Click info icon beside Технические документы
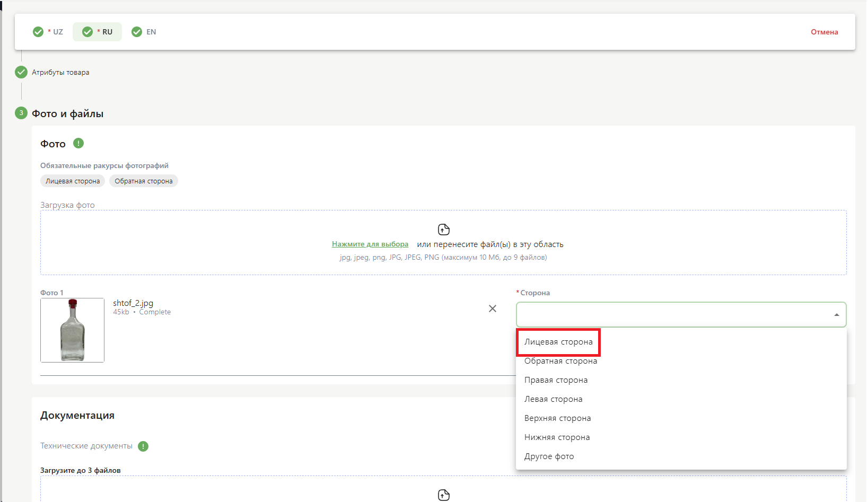Screen dimensions: 868x502 pyautogui.click(x=143, y=446)
